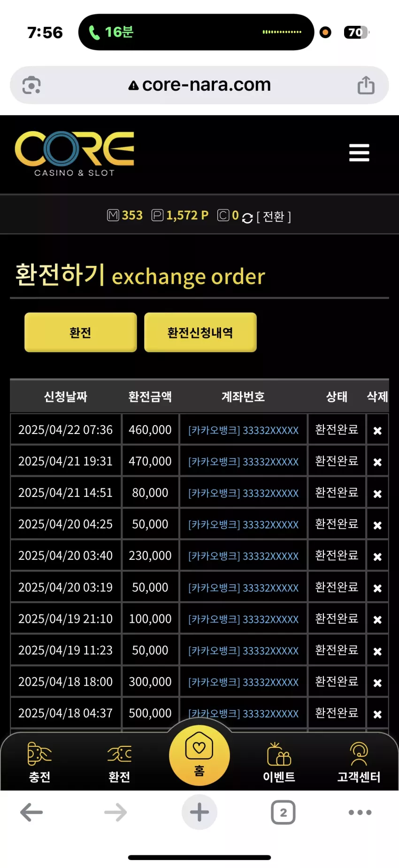This screenshot has width=399, height=868.
Task: Remove the 2025/04/18 18:00 record
Action: [x=377, y=683]
